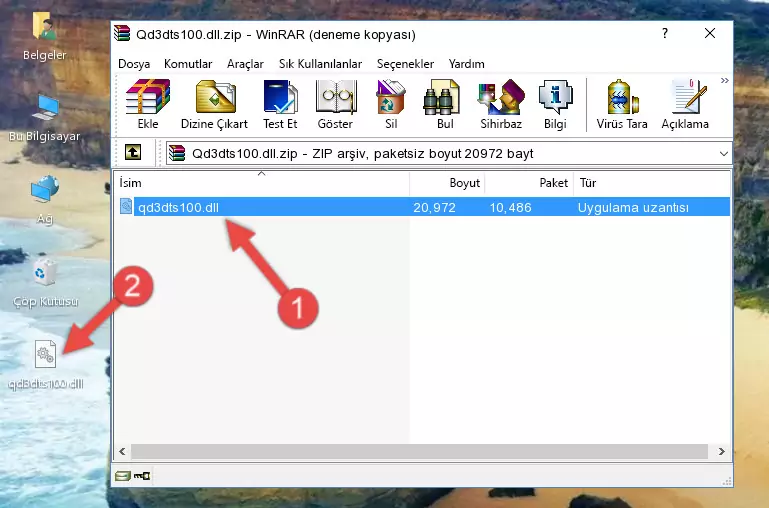Close the WinRAR window
The height and width of the screenshot is (508, 769).
(x=710, y=33)
